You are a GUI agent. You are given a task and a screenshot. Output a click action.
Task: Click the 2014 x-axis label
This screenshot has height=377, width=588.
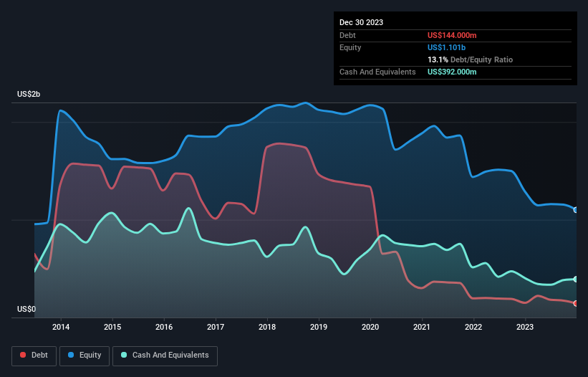(61, 327)
